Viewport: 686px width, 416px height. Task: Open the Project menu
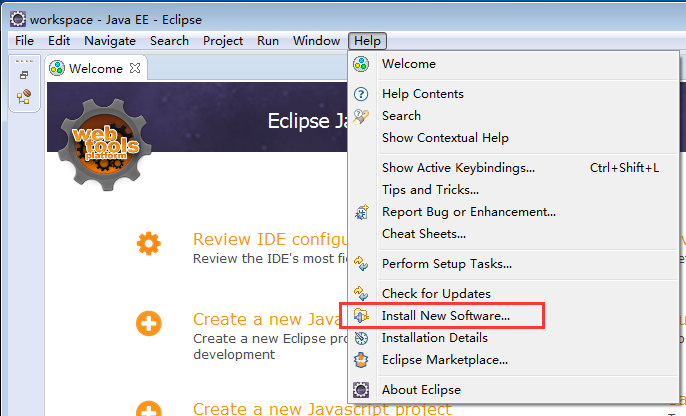coord(223,41)
